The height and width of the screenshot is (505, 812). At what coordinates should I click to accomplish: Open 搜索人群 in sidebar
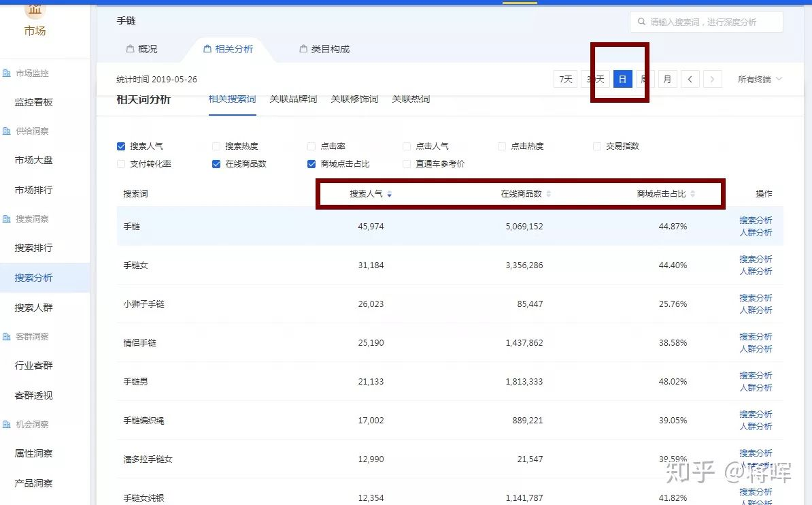click(x=33, y=308)
